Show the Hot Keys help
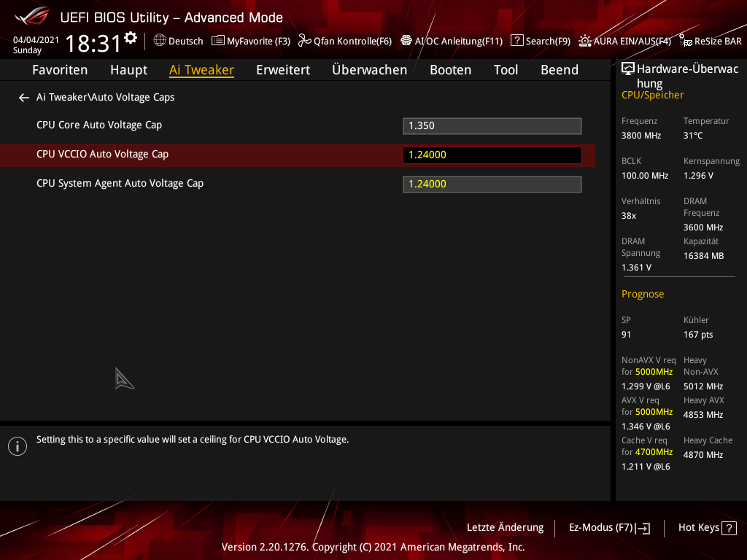The width and height of the screenshot is (747, 560). click(x=708, y=528)
